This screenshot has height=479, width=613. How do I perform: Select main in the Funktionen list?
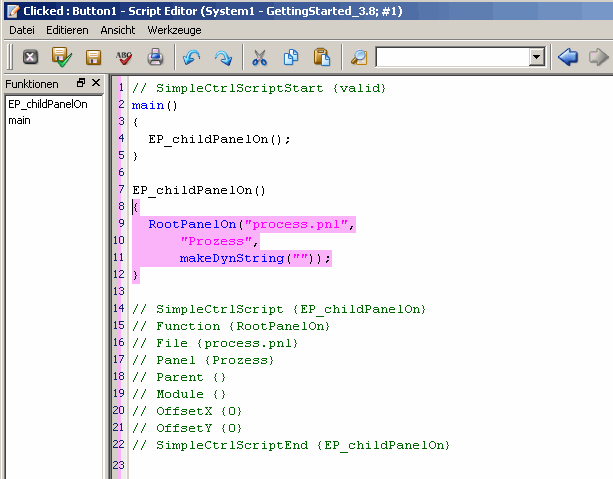point(19,120)
